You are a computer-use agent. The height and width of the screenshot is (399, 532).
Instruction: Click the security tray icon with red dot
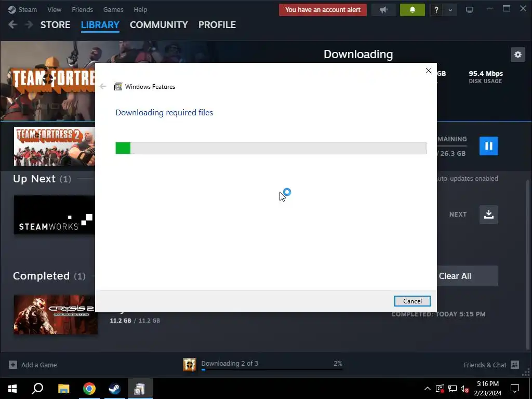point(440,389)
